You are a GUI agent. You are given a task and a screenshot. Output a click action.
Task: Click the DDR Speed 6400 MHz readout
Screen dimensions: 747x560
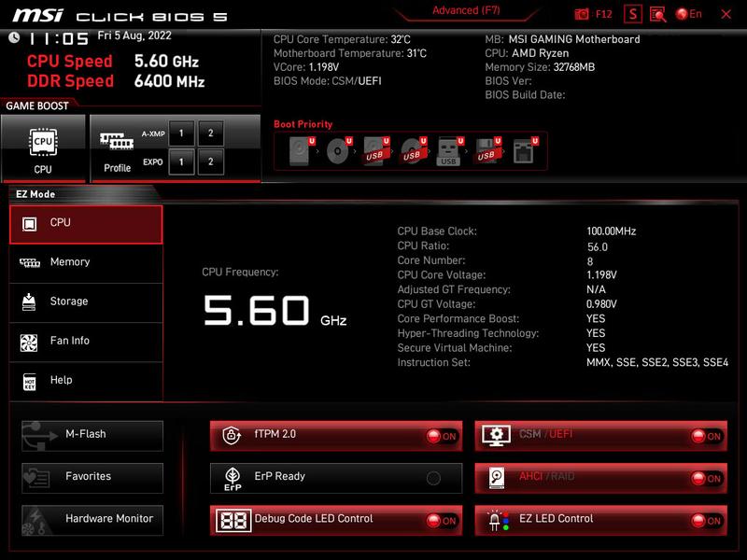[170, 81]
